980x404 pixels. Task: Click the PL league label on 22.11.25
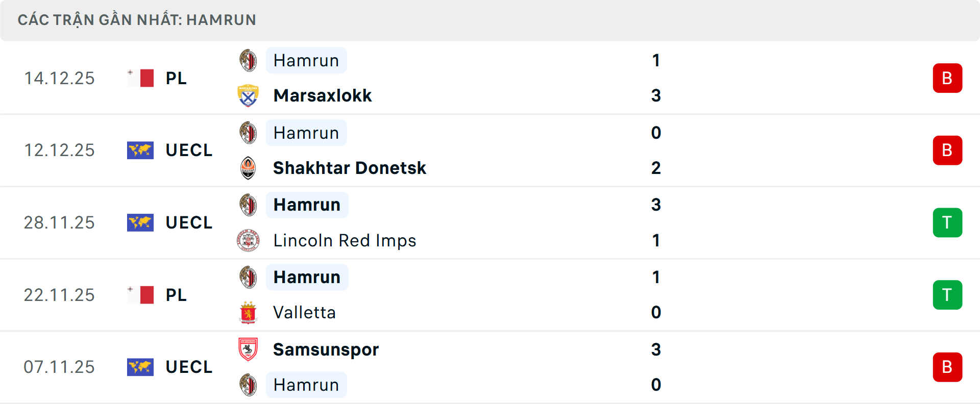(x=176, y=295)
